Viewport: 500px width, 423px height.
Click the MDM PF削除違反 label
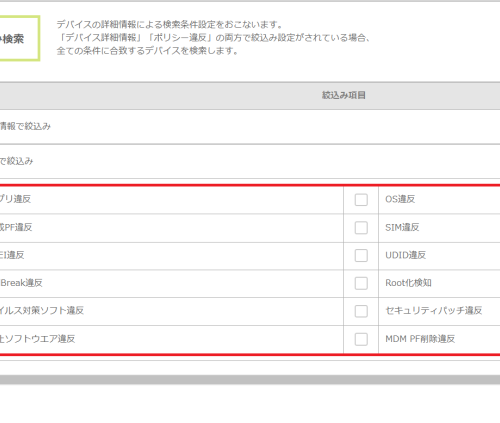point(420,339)
